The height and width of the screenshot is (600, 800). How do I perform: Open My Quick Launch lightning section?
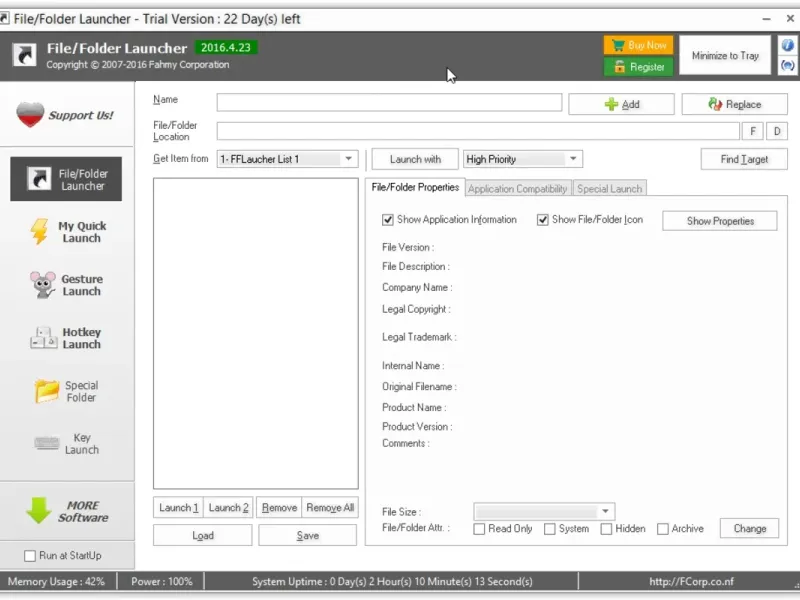coord(66,232)
